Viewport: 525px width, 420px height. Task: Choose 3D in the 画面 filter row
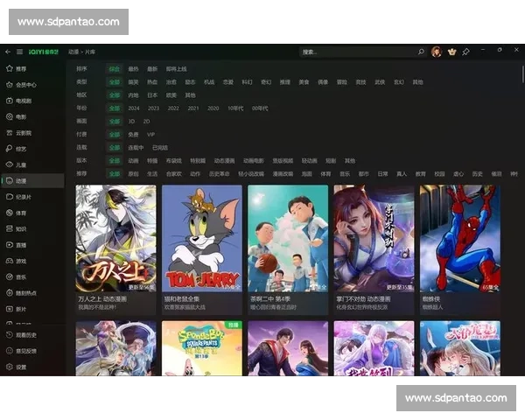coord(132,122)
